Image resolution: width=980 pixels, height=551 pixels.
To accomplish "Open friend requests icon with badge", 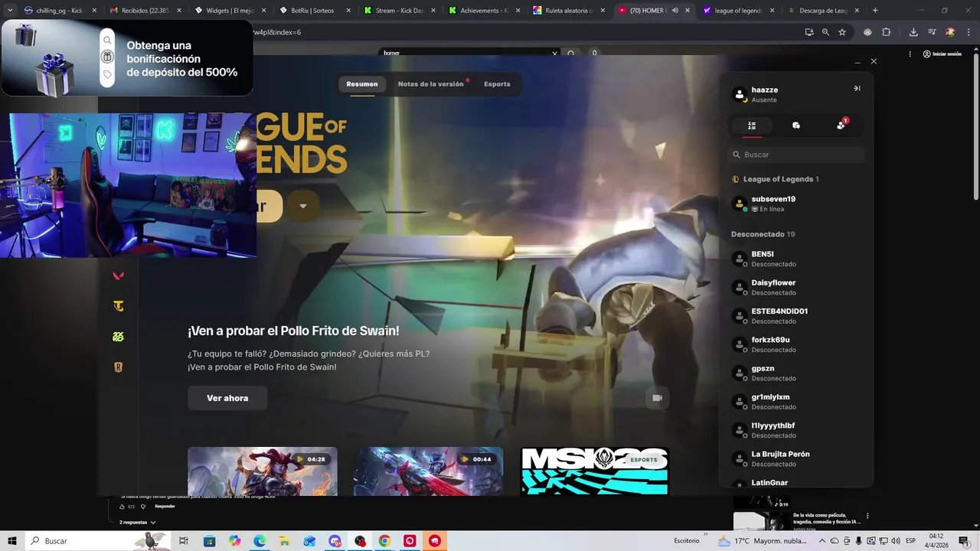I will pyautogui.click(x=841, y=125).
